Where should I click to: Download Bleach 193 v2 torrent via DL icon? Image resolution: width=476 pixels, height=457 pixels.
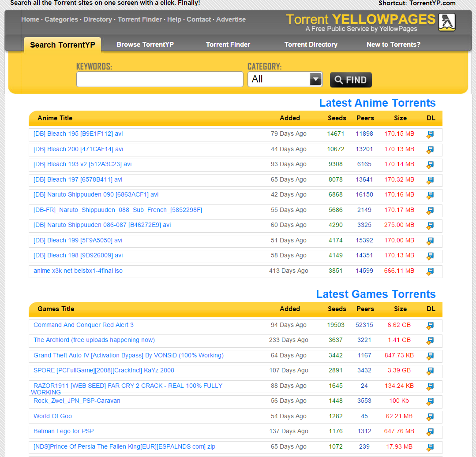tap(430, 165)
